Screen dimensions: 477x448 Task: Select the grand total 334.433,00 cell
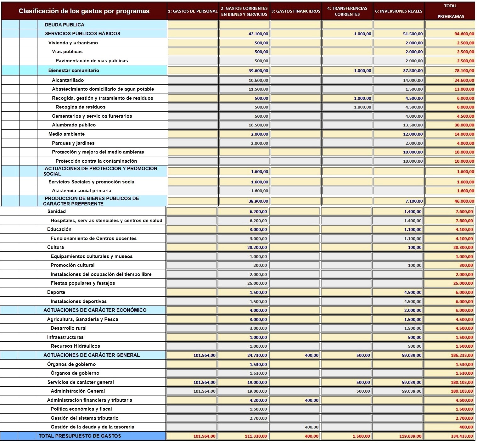pos(449,436)
